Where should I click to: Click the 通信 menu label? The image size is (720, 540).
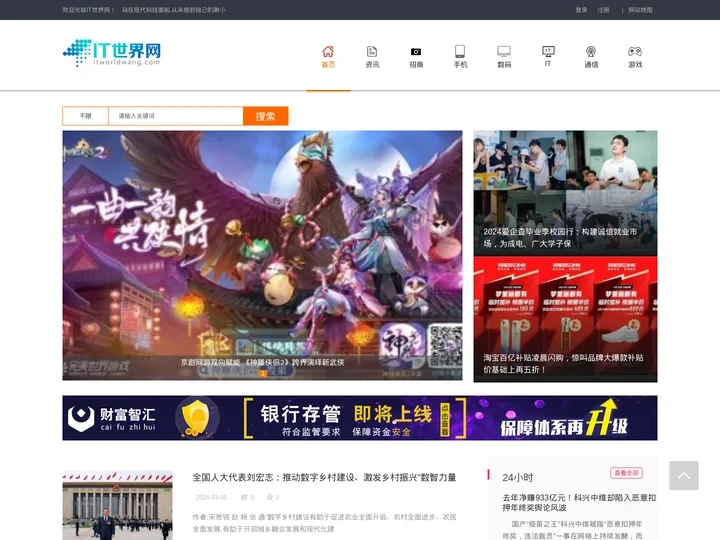[x=591, y=65]
